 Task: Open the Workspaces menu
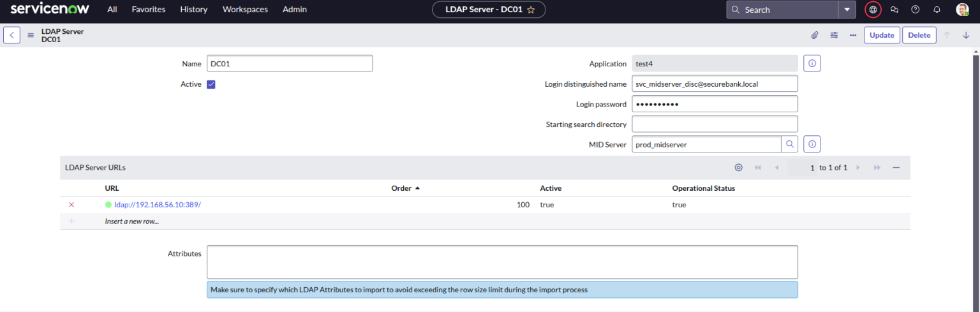(x=245, y=10)
